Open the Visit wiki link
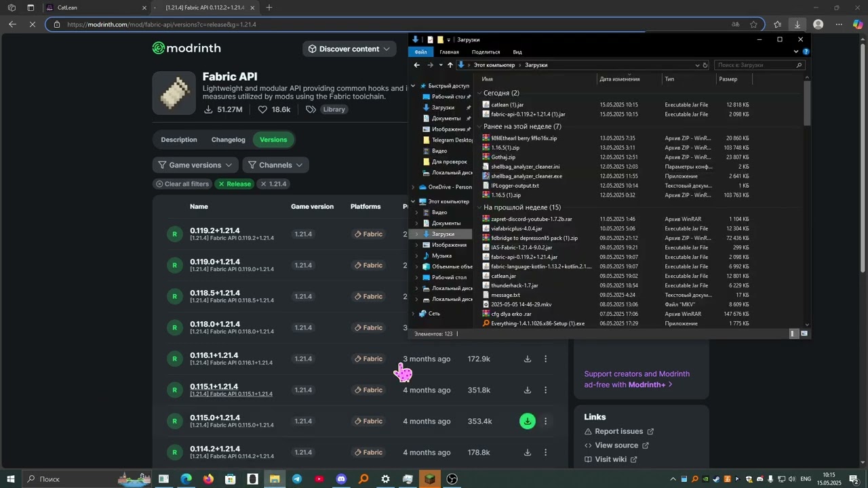 (611, 460)
